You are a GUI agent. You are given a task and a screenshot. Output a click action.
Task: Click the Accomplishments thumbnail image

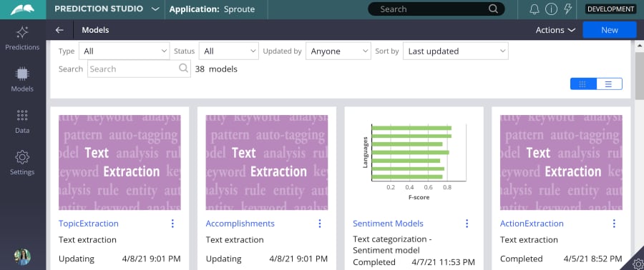click(267, 162)
